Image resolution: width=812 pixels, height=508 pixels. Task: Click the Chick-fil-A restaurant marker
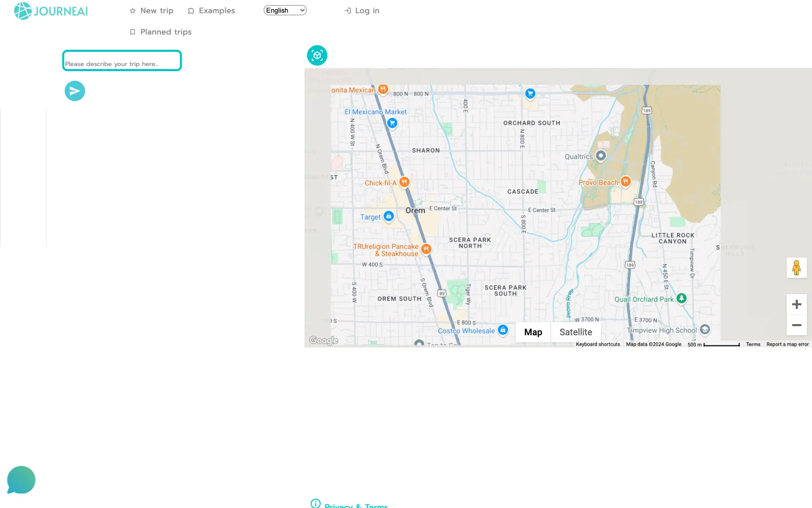click(404, 182)
